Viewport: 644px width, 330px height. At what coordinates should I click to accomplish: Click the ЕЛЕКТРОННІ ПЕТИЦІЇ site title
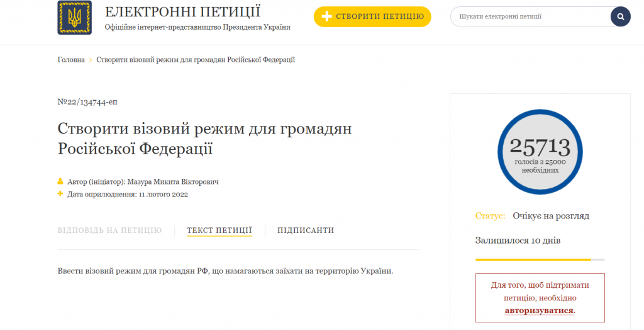click(182, 12)
